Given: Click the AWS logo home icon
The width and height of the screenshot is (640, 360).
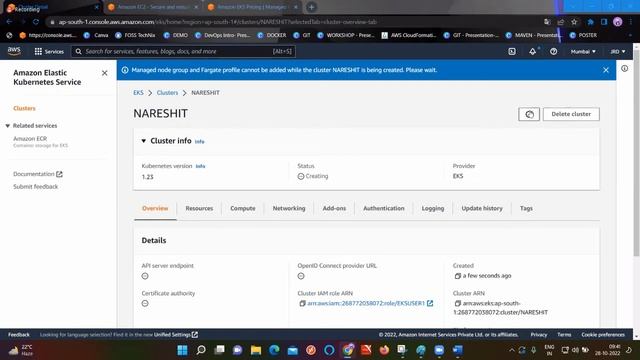Looking at the screenshot, I should click(14, 51).
